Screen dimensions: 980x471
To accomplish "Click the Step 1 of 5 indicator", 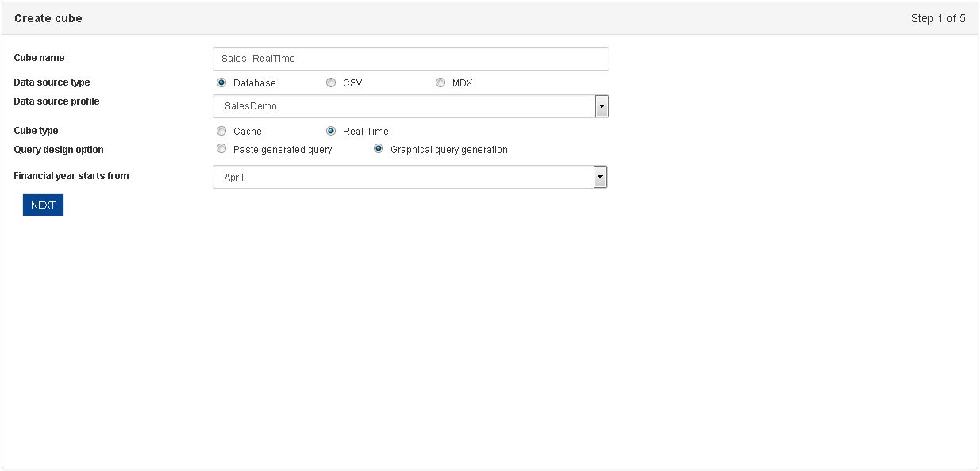I will tap(938, 18).
